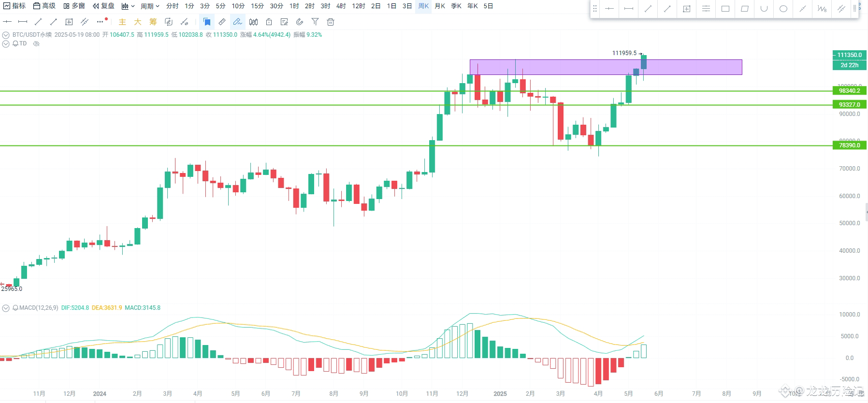Click the TD alert bell icon
This screenshot has width=868, height=403.
pyautogui.click(x=15, y=43)
